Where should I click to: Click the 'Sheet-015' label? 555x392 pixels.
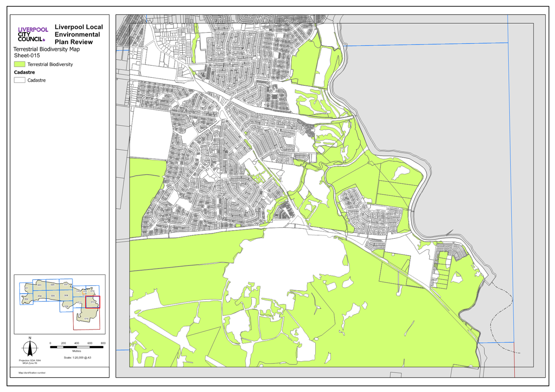[27, 56]
